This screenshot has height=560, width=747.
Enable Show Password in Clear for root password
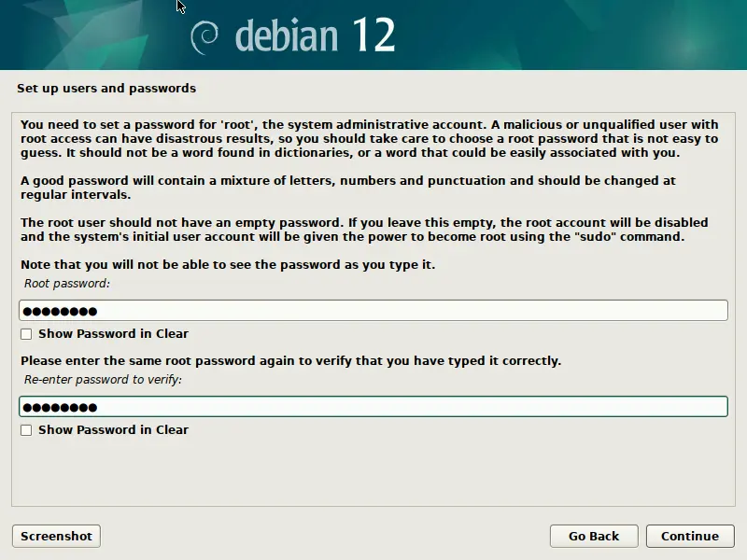pos(26,334)
